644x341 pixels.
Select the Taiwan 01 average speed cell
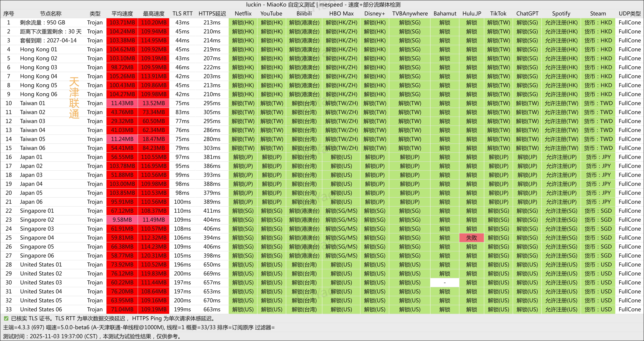click(122, 103)
